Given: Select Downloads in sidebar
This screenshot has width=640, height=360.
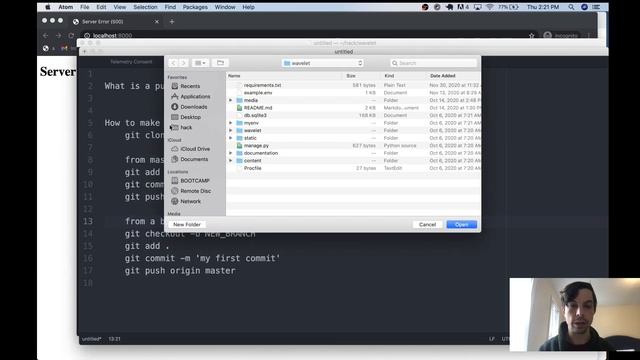Looking at the screenshot, I should [x=193, y=107].
